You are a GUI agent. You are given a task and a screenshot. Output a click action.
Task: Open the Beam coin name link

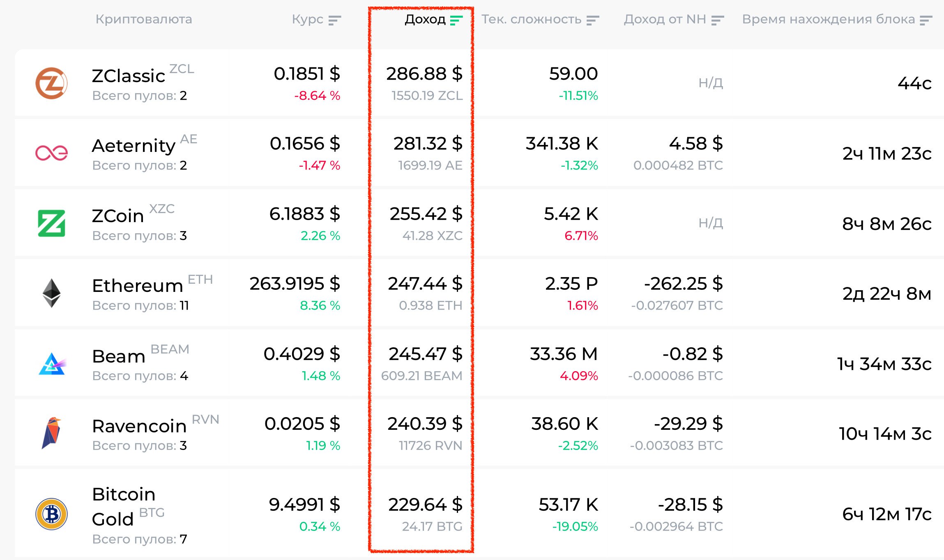click(x=119, y=356)
